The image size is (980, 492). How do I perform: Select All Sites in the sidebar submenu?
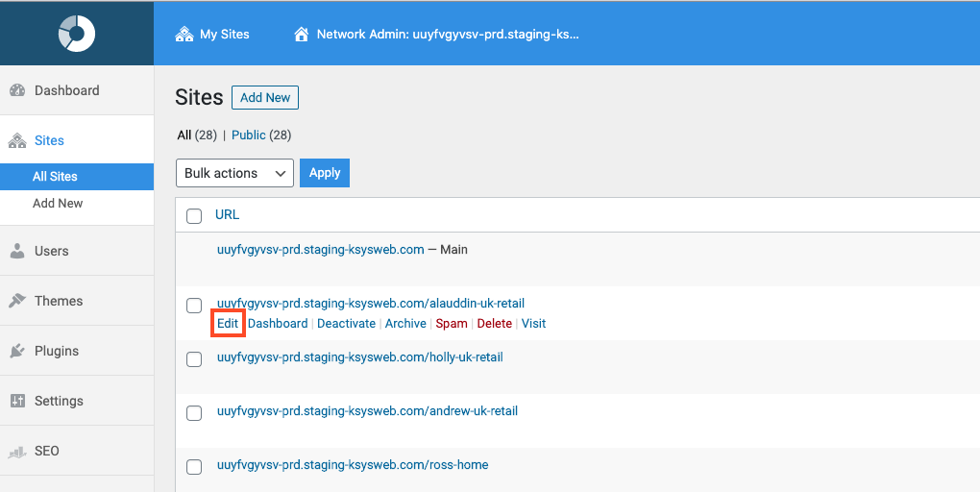pos(55,176)
